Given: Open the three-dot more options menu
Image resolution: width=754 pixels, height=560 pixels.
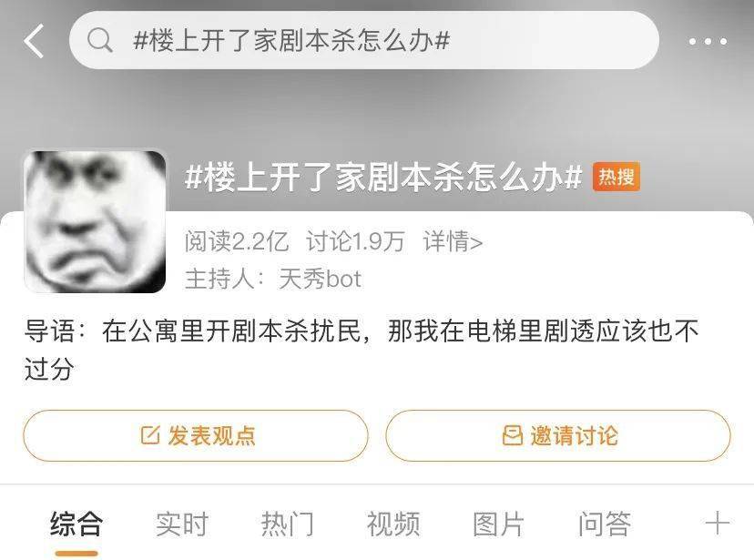Looking at the screenshot, I should (708, 42).
